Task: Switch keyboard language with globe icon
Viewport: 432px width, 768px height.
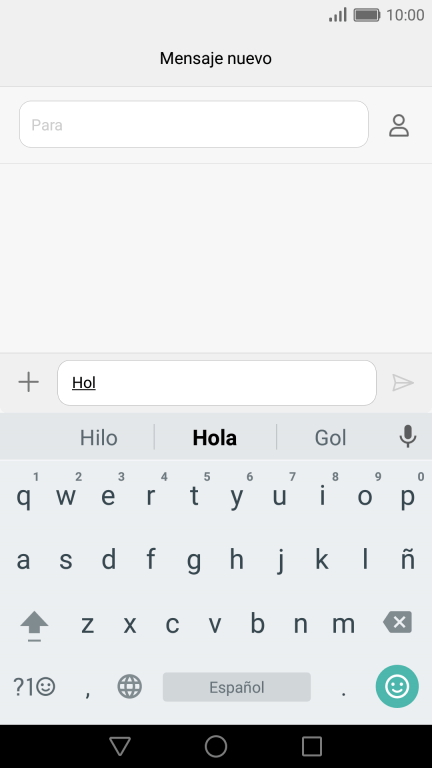Action: [130, 686]
